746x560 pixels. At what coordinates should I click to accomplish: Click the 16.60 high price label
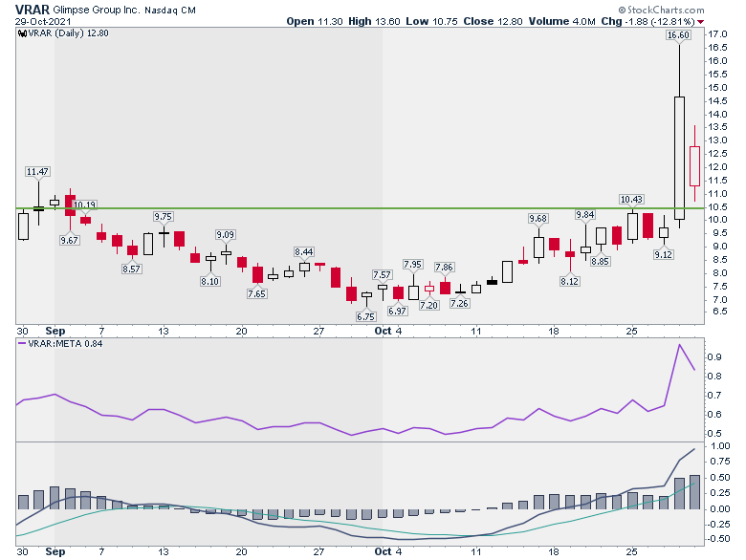coord(678,35)
